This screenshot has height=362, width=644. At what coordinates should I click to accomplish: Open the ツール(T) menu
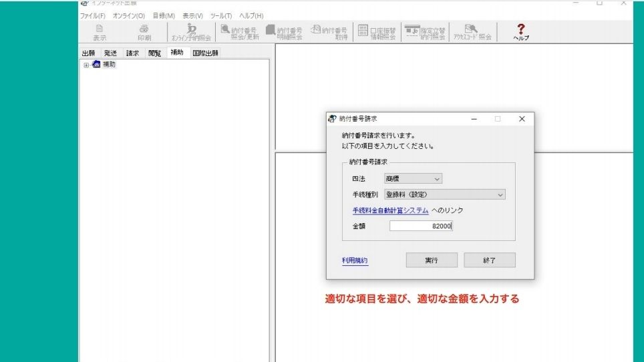point(220,15)
